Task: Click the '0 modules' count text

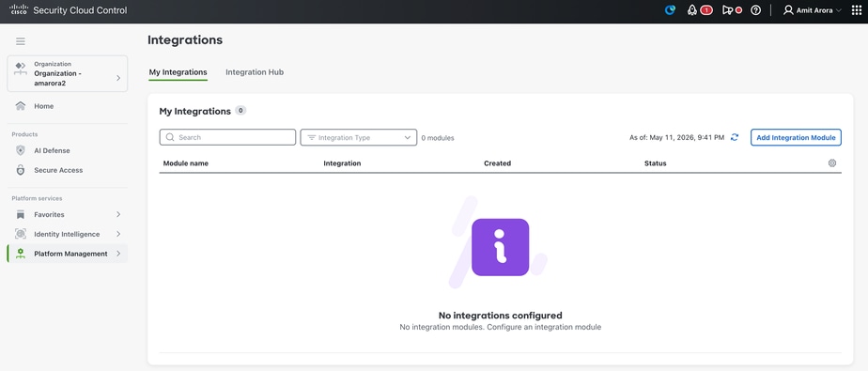Action: pyautogui.click(x=438, y=138)
